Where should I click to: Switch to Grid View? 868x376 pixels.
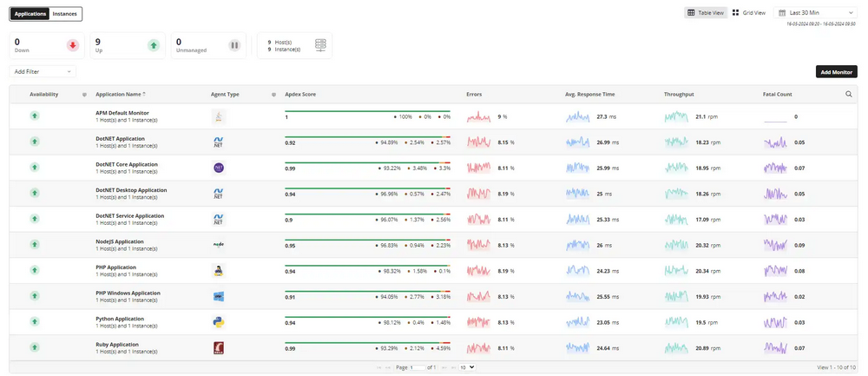tap(749, 13)
